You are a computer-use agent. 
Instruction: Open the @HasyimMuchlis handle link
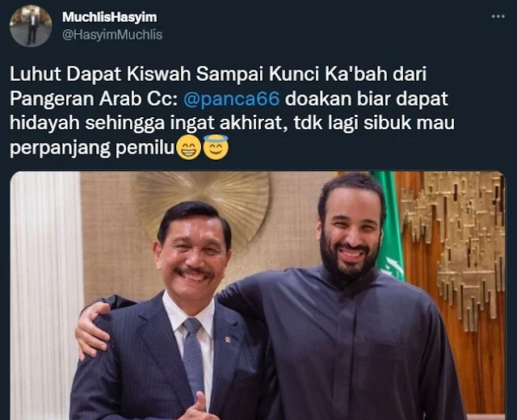(x=112, y=35)
